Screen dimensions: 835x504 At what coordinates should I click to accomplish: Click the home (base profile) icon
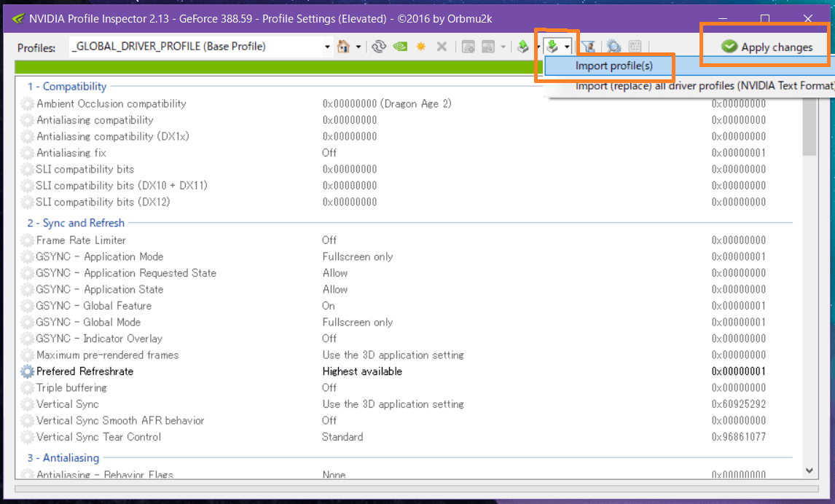343,47
